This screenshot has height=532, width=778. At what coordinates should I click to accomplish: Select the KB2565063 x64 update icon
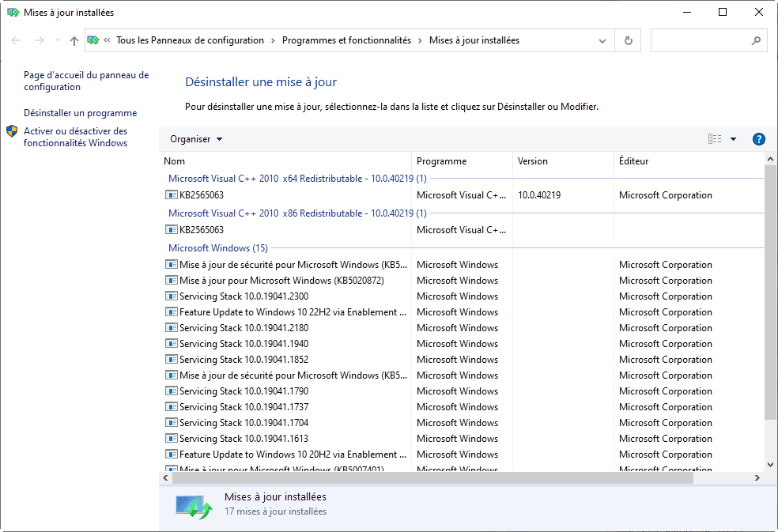click(172, 195)
